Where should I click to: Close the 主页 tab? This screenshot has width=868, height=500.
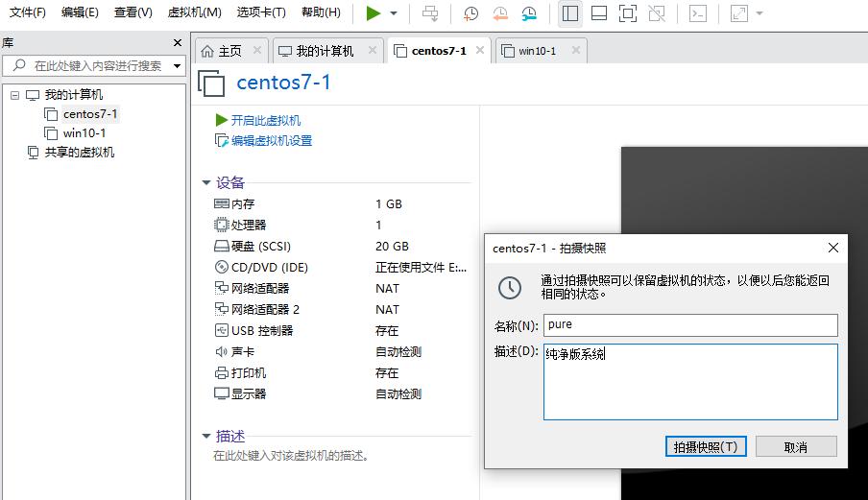coord(257,50)
